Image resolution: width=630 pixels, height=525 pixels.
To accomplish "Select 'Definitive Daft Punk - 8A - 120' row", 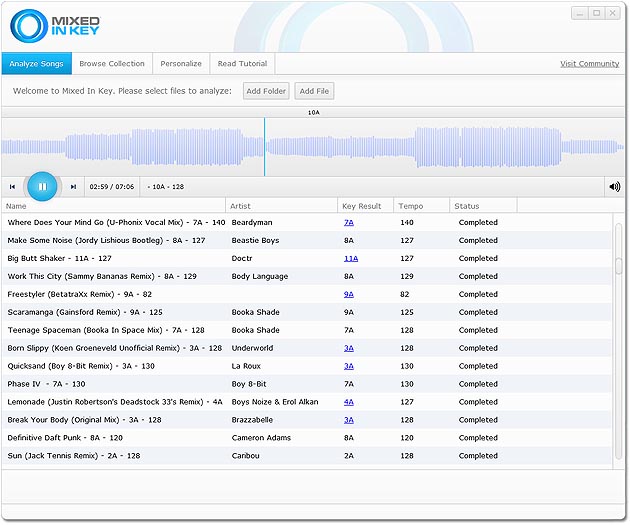I will (307, 438).
